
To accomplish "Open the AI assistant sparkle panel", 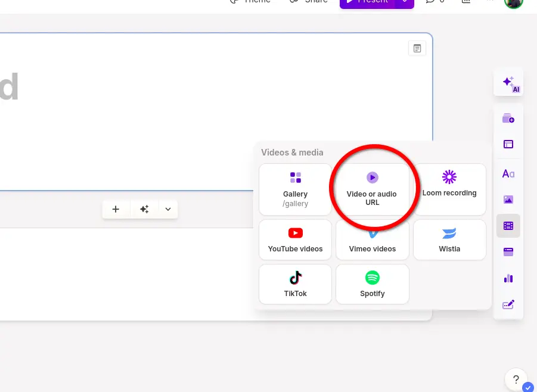I will 508,83.
